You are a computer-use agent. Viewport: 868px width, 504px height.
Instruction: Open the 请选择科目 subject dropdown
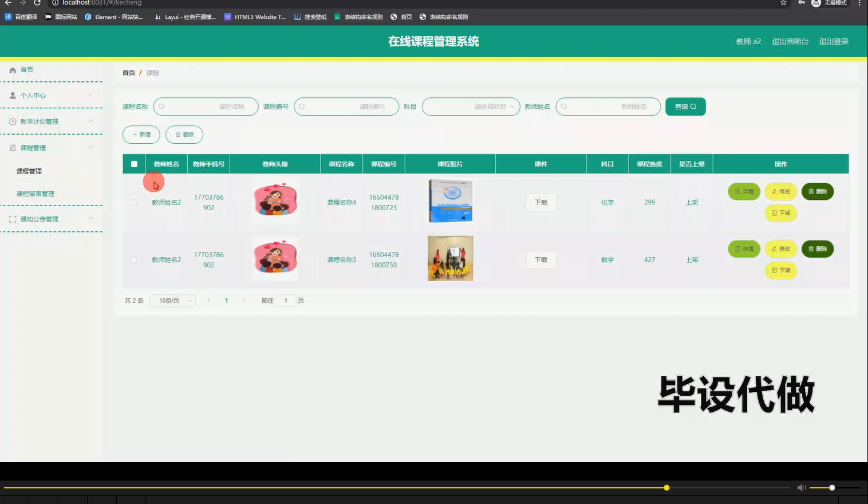pyautogui.click(x=470, y=106)
